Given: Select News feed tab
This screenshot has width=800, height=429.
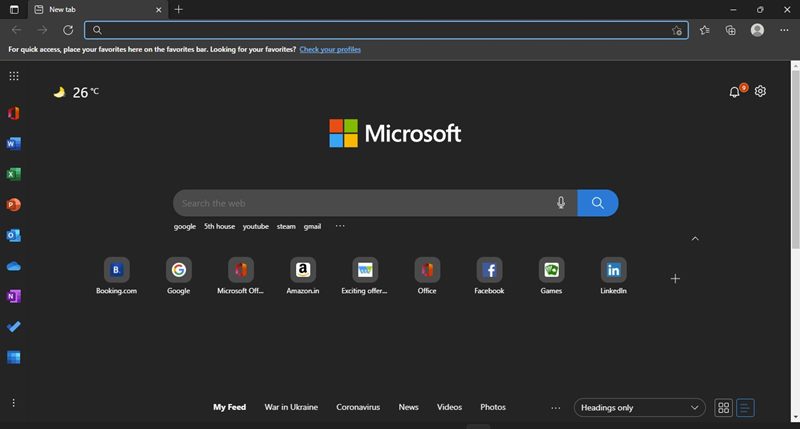Looking at the screenshot, I should (408, 407).
